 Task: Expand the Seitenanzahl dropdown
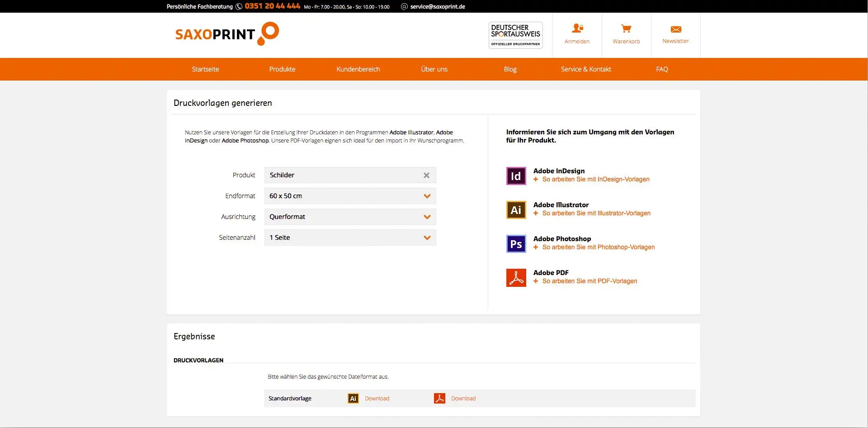pyautogui.click(x=427, y=238)
